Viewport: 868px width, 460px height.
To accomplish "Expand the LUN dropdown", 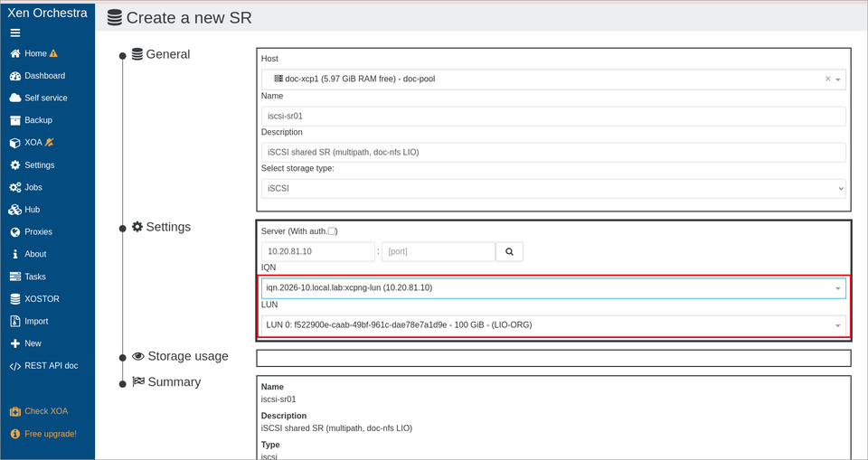I will pos(837,325).
